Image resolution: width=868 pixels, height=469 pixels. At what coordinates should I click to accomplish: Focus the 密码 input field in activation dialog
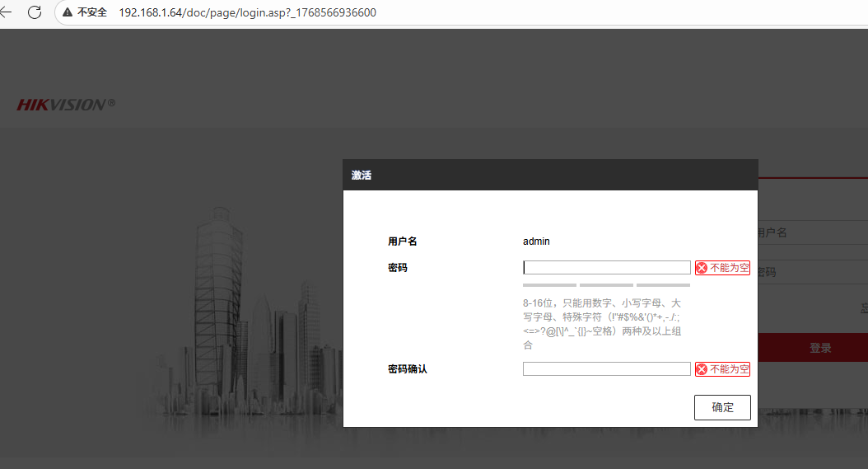(x=606, y=268)
